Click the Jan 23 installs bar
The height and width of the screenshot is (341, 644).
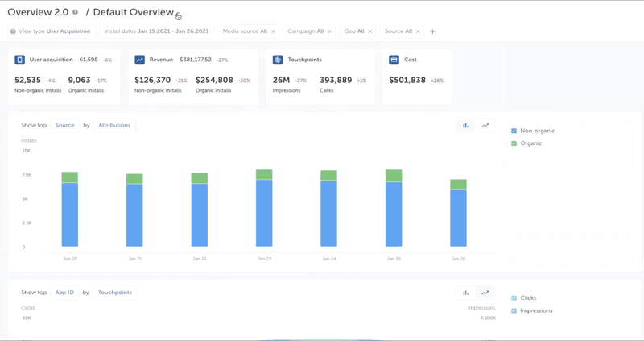click(264, 212)
